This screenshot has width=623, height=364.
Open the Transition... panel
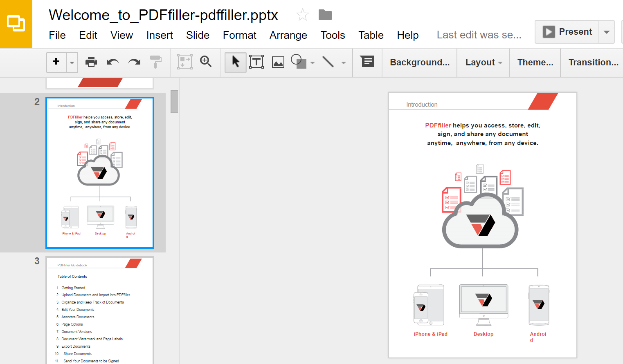593,62
